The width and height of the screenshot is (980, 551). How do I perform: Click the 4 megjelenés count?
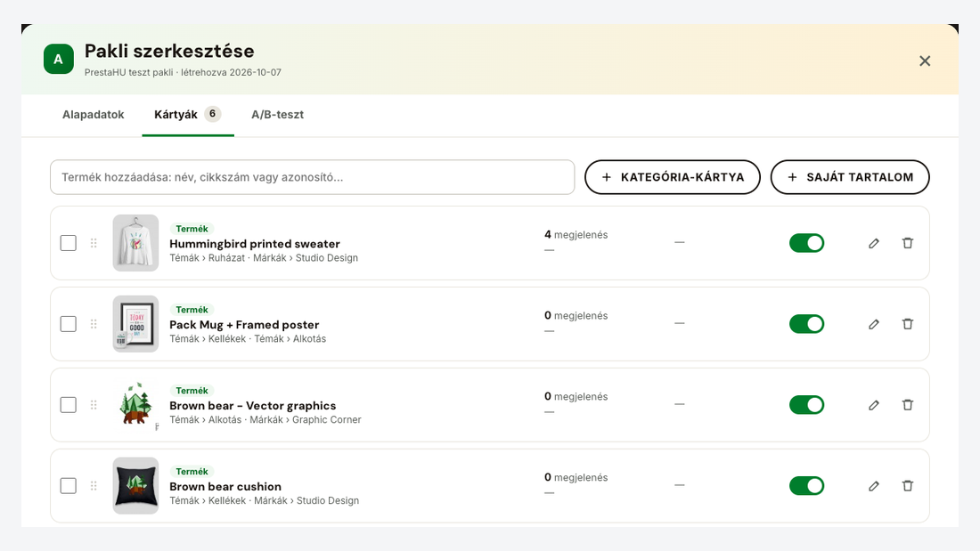click(x=576, y=235)
